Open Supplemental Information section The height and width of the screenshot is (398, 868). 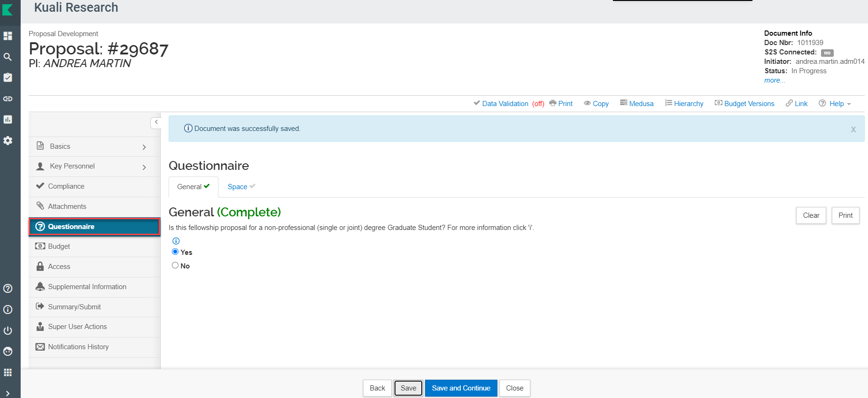point(94,287)
